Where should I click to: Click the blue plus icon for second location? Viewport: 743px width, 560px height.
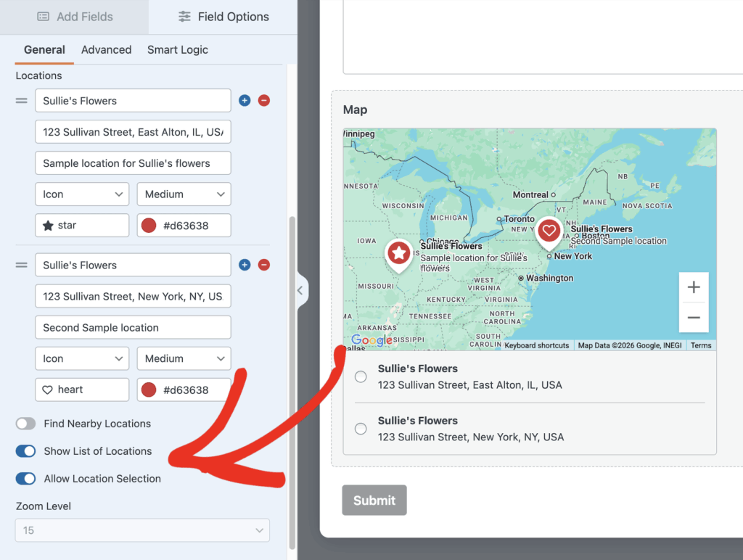(x=245, y=265)
